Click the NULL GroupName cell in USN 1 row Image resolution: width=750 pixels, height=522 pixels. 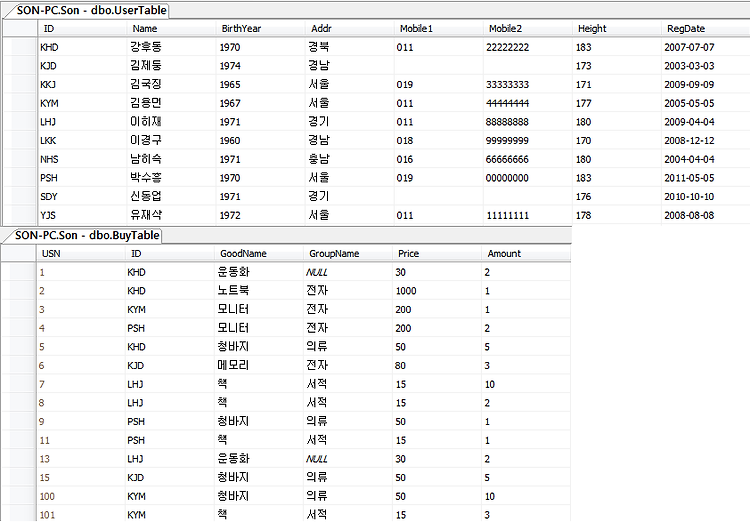click(347, 272)
